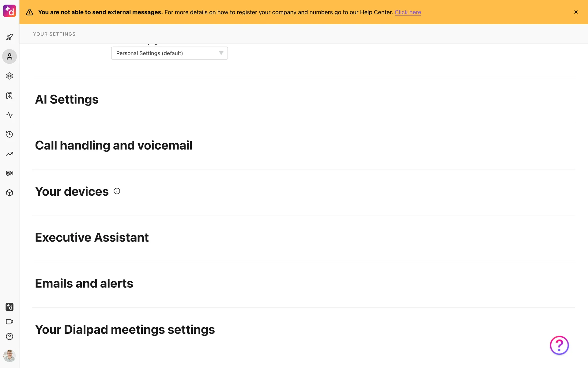Screen dimensions: 588x368
Task: Open the history clock icon
Action: (x=9, y=134)
